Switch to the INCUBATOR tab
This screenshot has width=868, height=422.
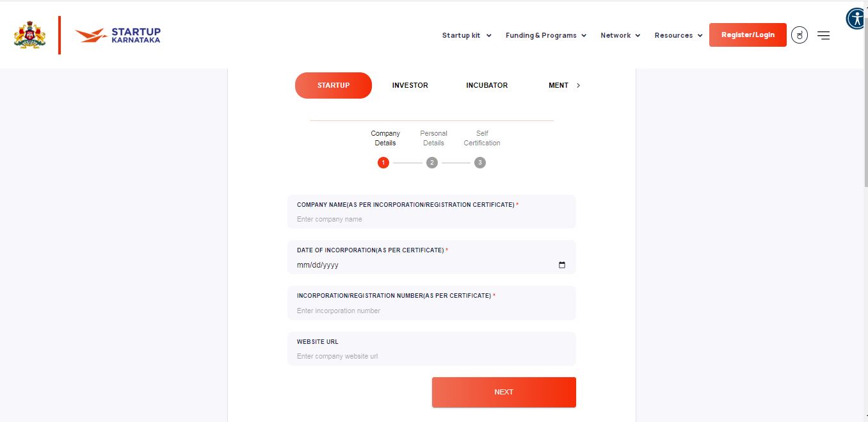pyautogui.click(x=486, y=85)
